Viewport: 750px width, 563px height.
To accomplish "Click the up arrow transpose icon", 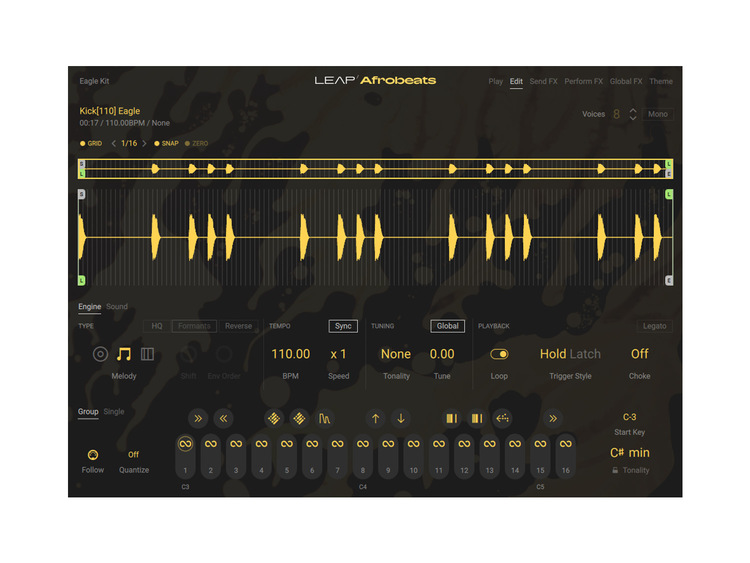I will (x=375, y=419).
